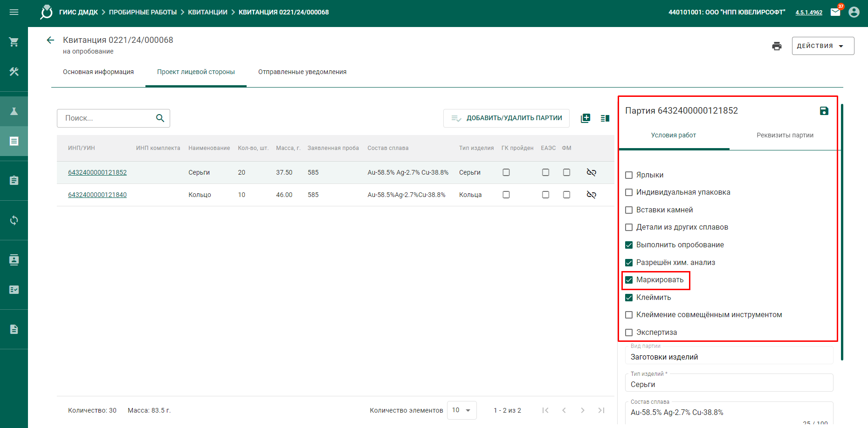Image resolution: width=868 pixels, height=428 pixels.
Task: Open the tools (hammer and wrench) sidebar section
Action: coord(14,72)
